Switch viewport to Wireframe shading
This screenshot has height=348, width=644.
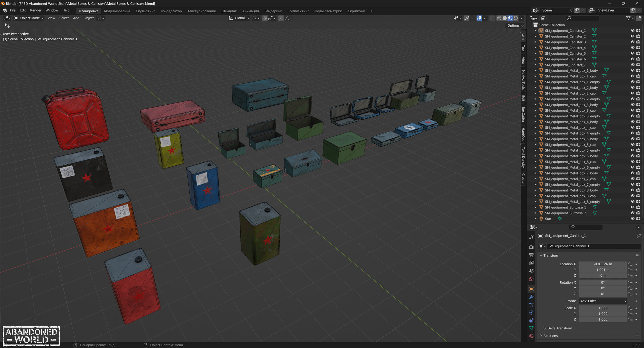coord(499,18)
